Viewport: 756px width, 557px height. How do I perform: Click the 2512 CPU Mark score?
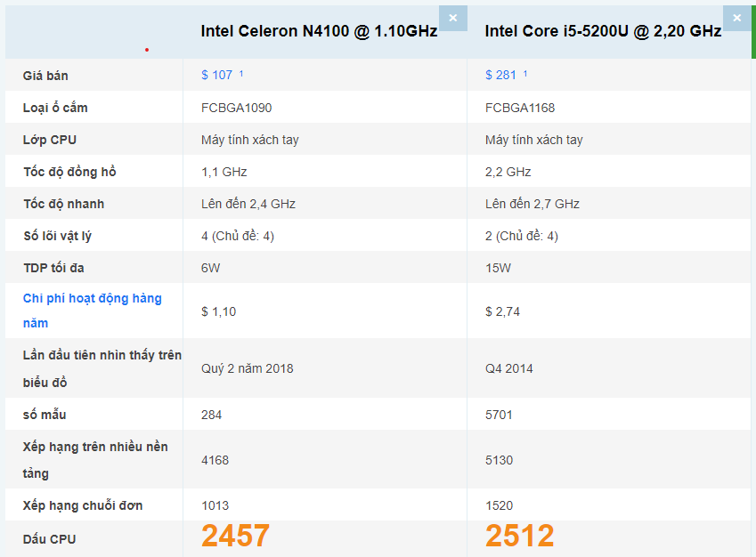click(520, 536)
